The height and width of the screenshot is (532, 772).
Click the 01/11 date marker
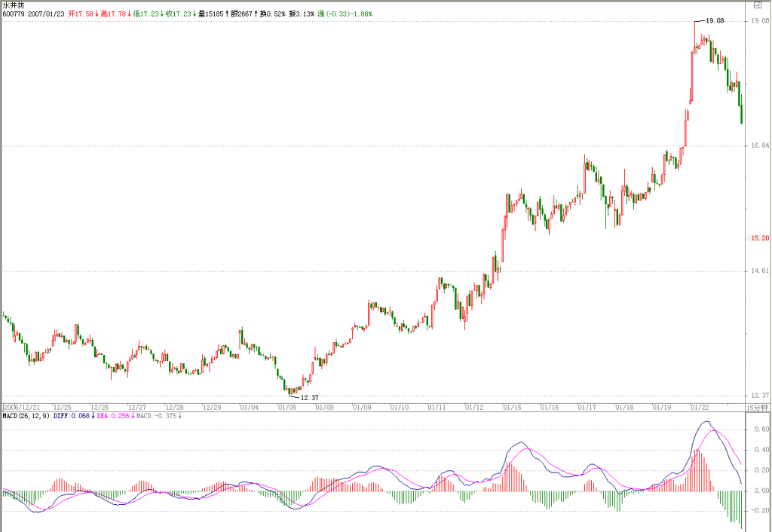437,408
